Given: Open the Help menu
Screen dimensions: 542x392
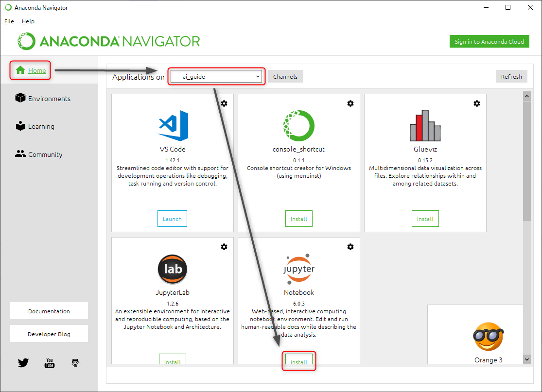Looking at the screenshot, I should (x=28, y=21).
